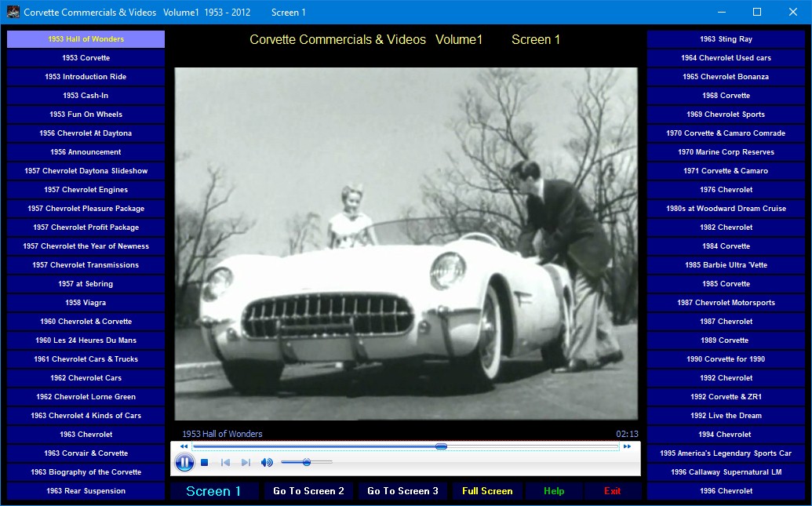Image resolution: width=812 pixels, height=506 pixels.
Task: Play 1957 Chevrolet Pleasure Package
Action: [x=86, y=208]
